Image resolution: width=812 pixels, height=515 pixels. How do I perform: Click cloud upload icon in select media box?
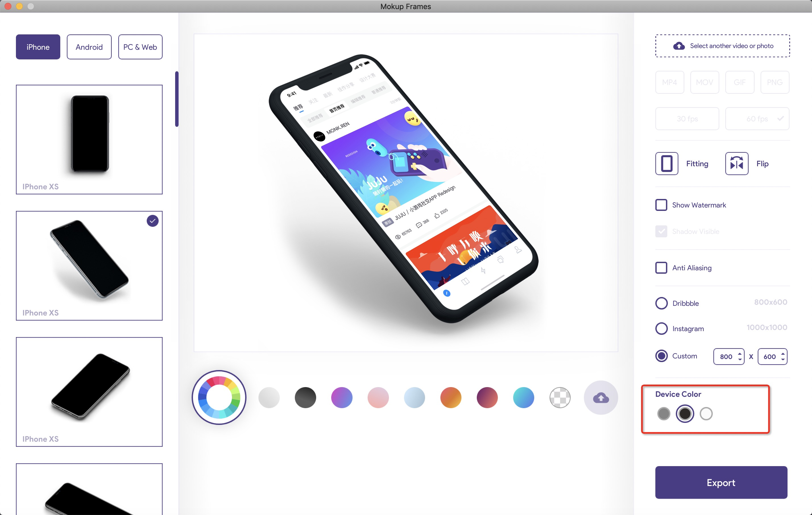point(679,46)
